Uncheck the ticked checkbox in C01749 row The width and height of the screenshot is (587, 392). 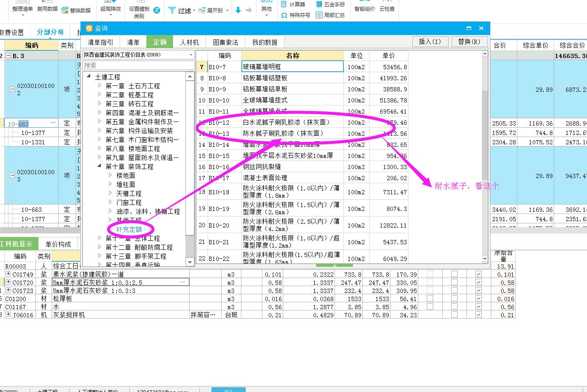point(478,274)
